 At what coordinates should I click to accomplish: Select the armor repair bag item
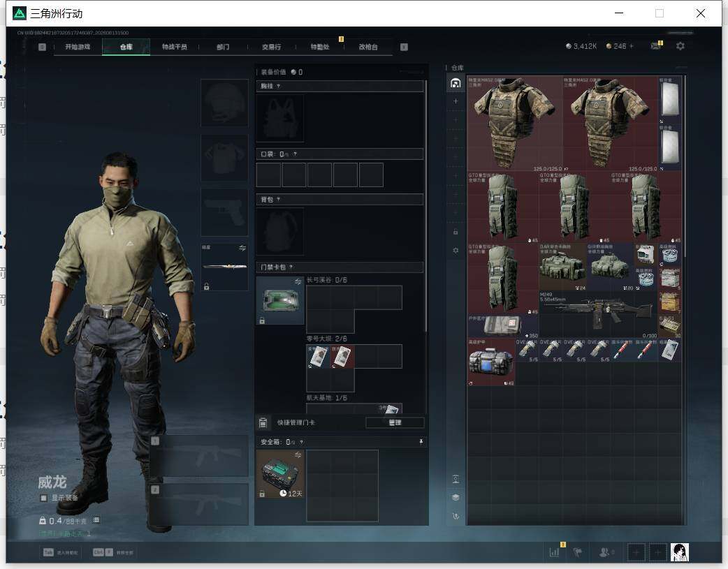tap(491, 362)
